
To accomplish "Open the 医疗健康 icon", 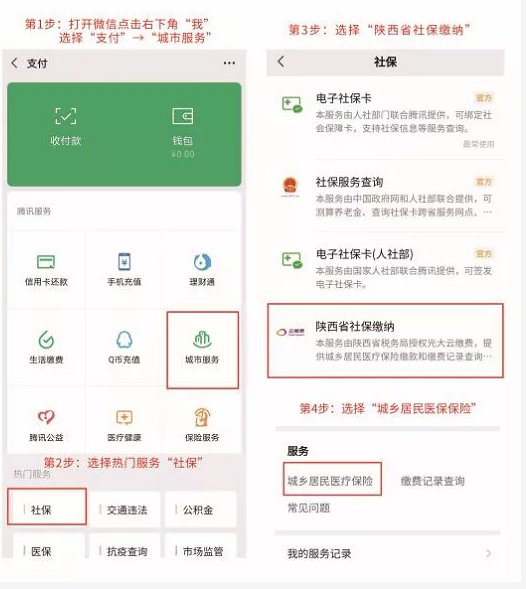I will point(124,417).
